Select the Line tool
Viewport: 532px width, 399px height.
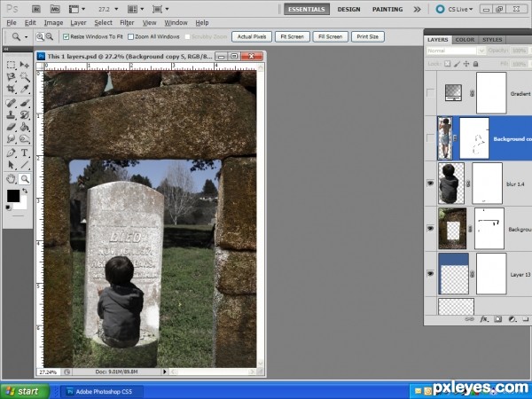25,165
